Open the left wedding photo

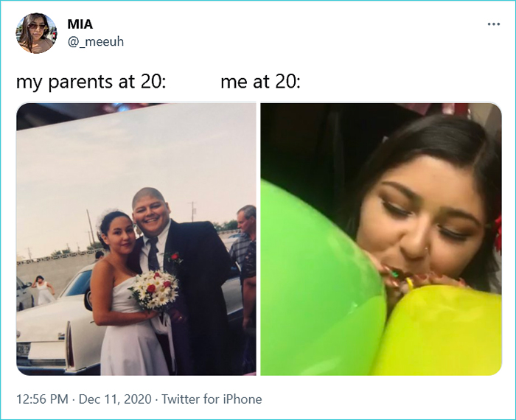point(136,239)
